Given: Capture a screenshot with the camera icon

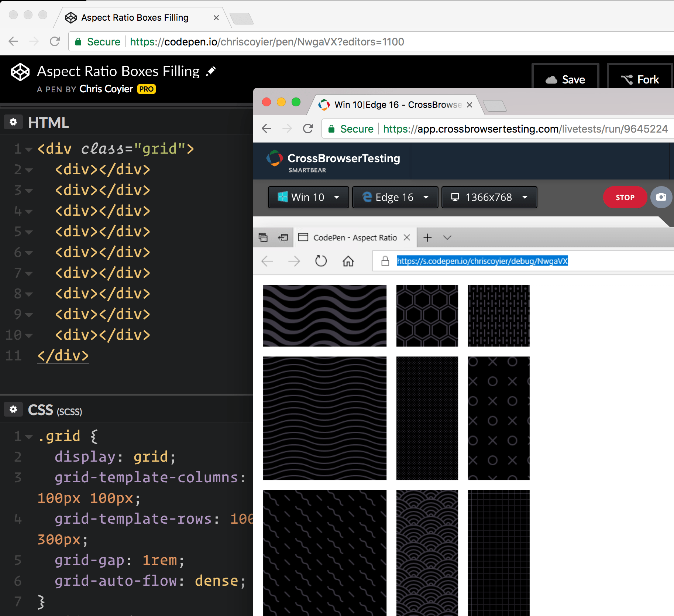Looking at the screenshot, I should coord(662,197).
